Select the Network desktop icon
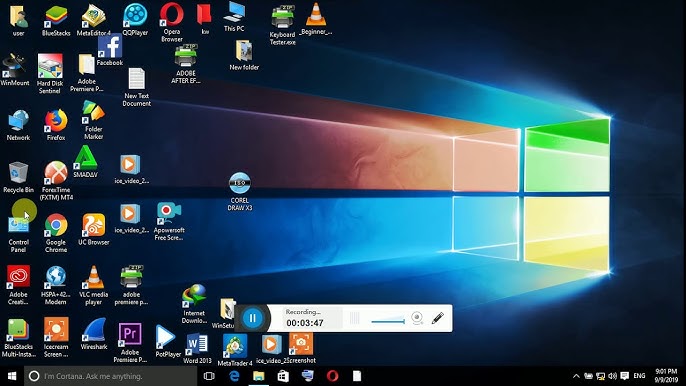This screenshot has width=686, height=386. tap(18, 126)
